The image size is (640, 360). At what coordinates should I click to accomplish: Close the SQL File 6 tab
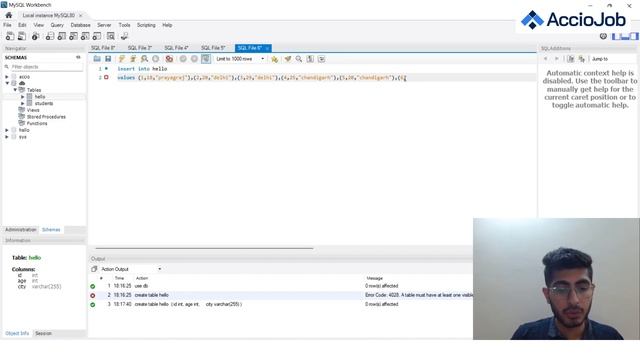tap(267, 48)
